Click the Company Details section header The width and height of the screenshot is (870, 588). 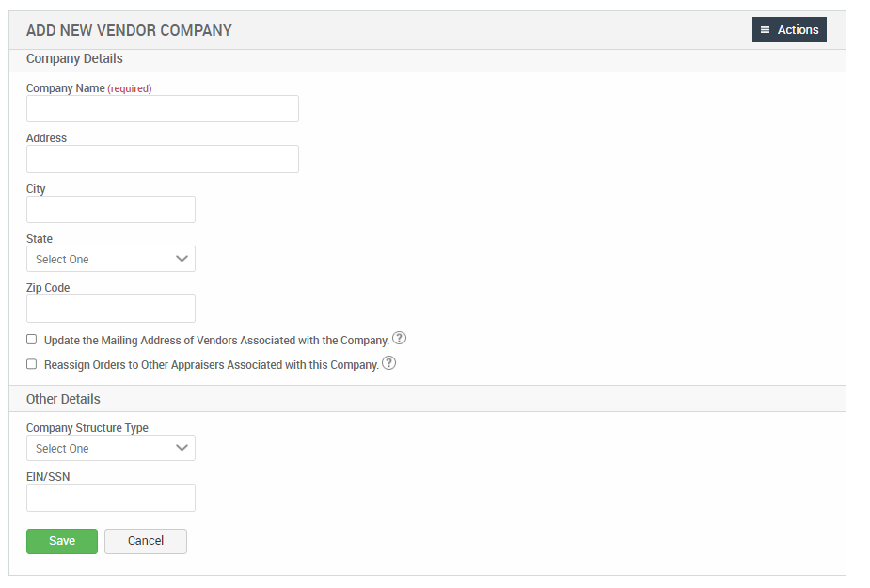(74, 58)
